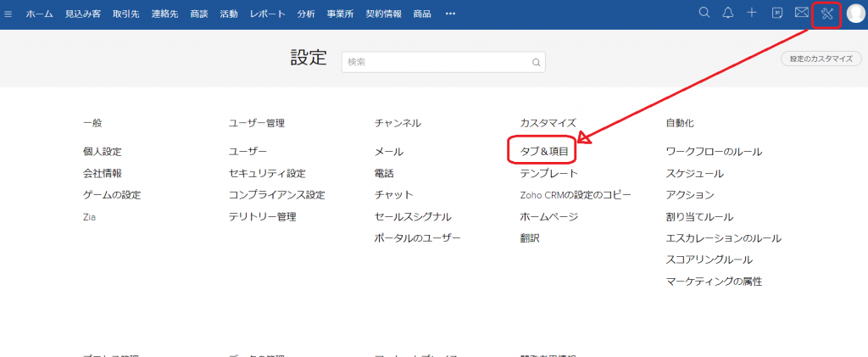Open ユーザー link under ユーザー管理
868x357 pixels.
248,152
